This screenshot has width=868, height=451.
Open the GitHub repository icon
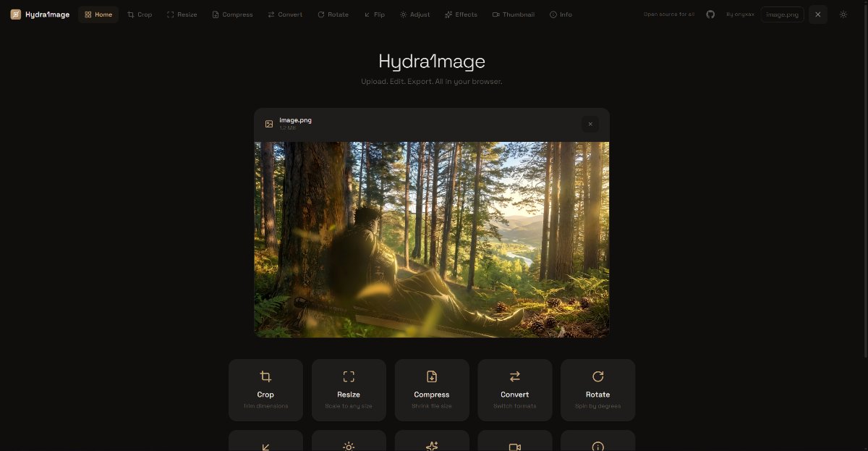pos(710,14)
